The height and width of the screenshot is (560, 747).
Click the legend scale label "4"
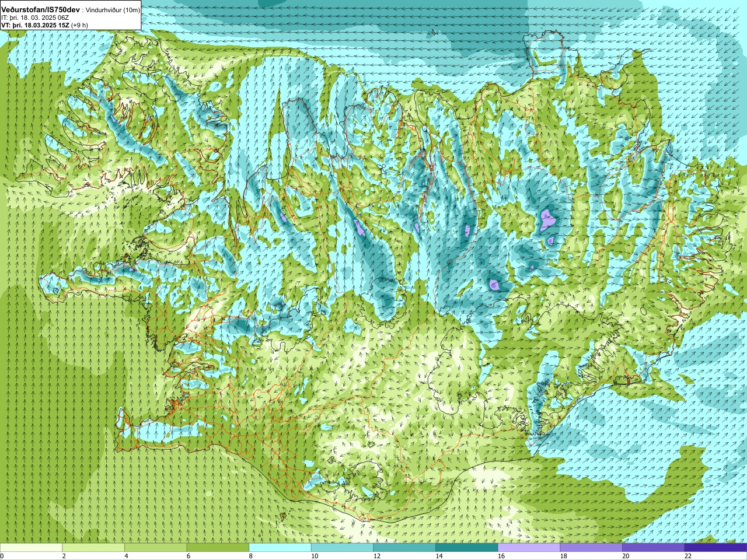click(x=126, y=556)
